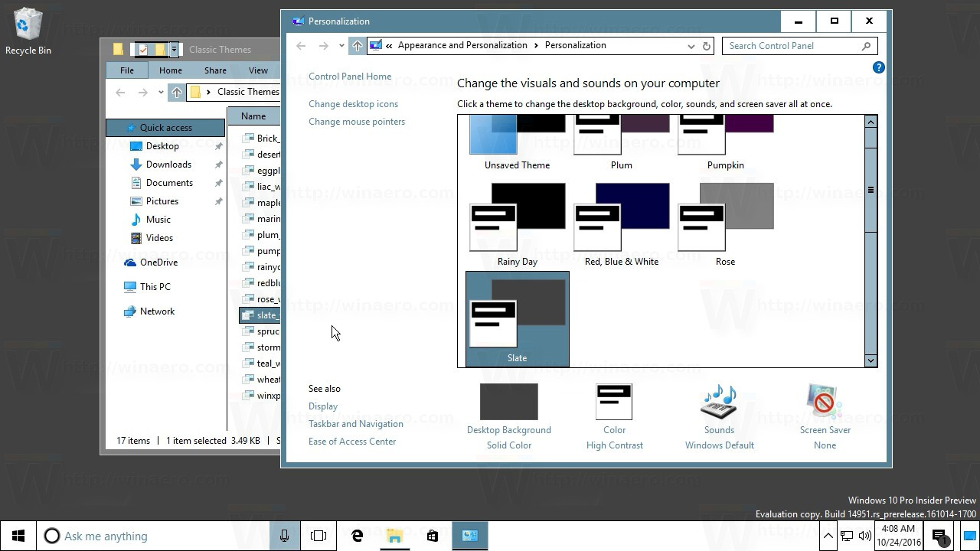Select Pictures in Explorer navigation pane
The height and width of the screenshot is (551, 980).
coord(162,201)
